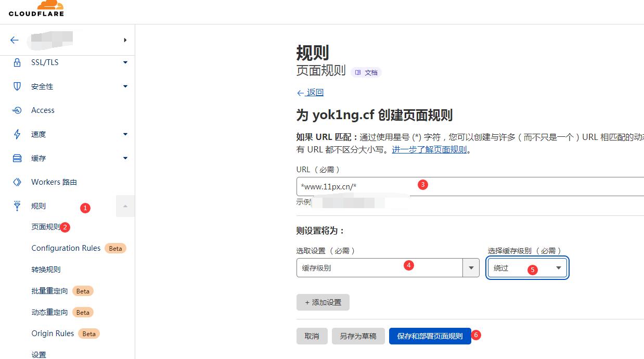Screen dimensions: 644x359
Task: Select 转换规则 submenu item
Action: click(x=46, y=270)
